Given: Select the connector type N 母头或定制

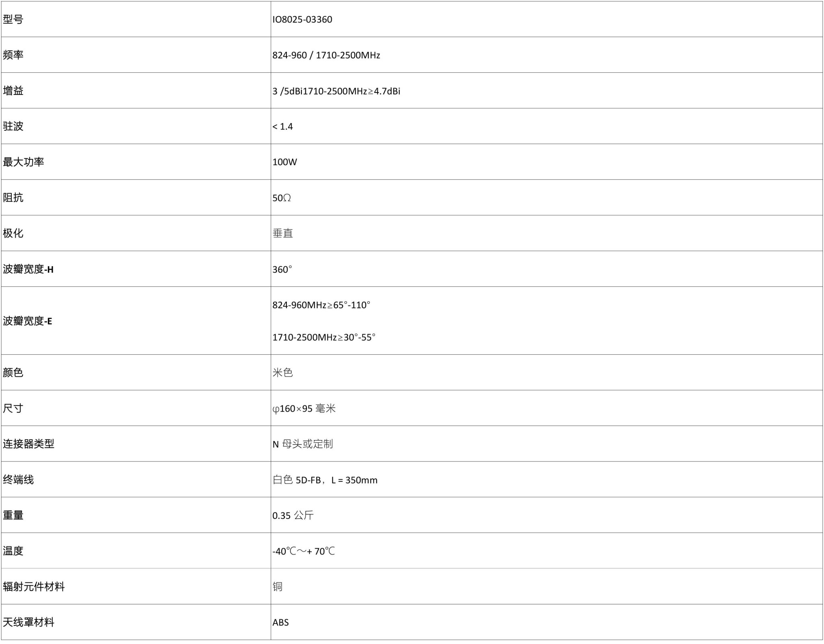Looking at the screenshot, I should tap(303, 444).
